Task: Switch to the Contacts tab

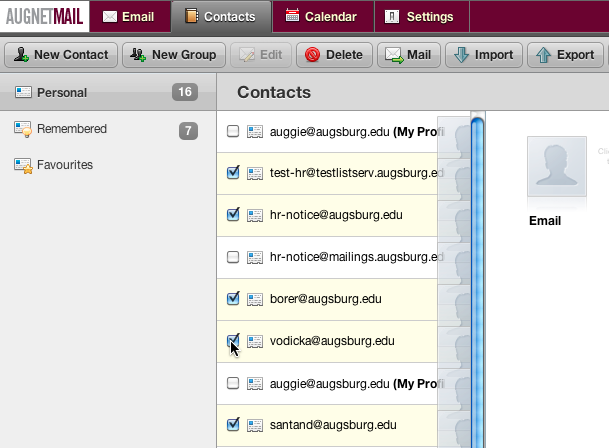Action: point(222,17)
